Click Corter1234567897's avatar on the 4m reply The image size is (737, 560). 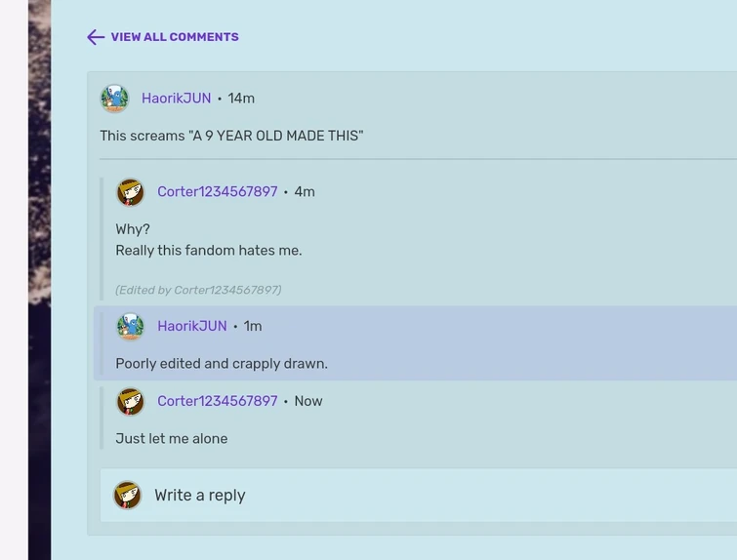(x=130, y=191)
